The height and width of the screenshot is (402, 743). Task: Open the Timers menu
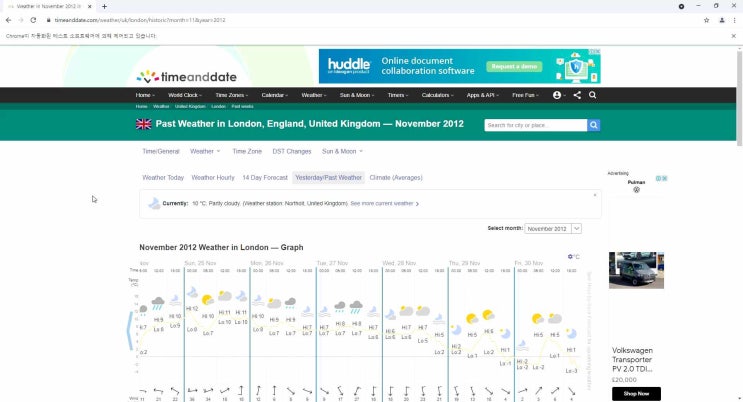click(398, 95)
